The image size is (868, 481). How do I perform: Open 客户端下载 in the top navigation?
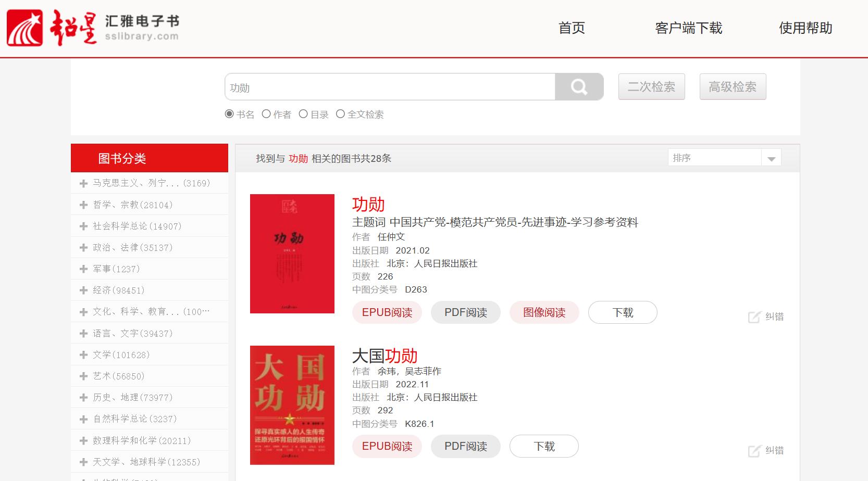(688, 28)
